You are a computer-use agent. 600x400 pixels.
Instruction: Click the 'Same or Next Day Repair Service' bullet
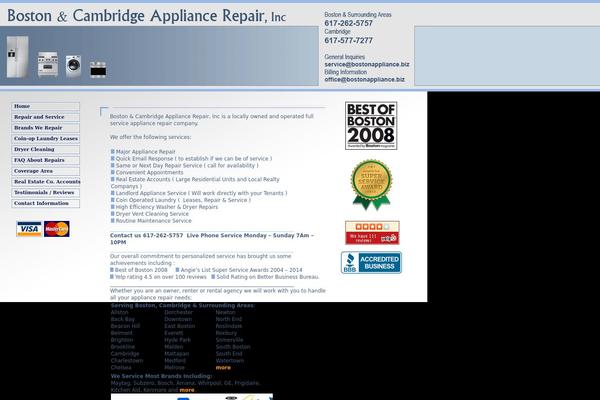(x=187, y=165)
